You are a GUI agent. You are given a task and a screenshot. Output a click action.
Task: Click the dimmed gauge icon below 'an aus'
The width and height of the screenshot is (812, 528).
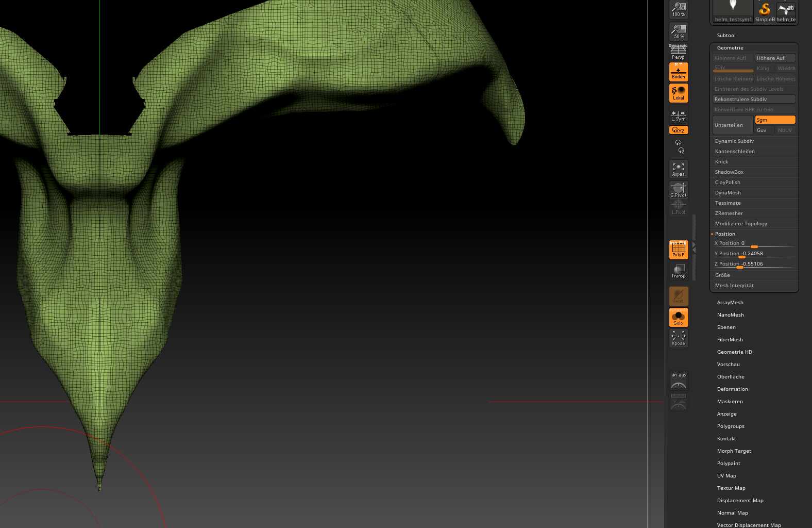pos(679,402)
